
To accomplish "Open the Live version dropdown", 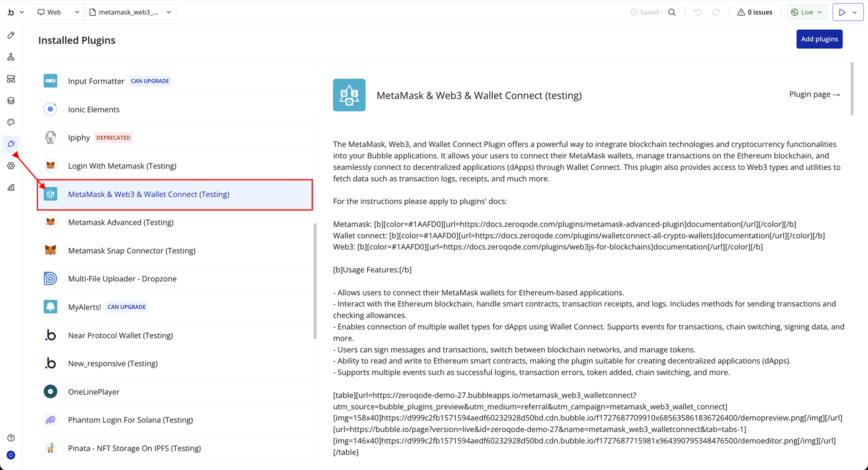I will click(x=807, y=12).
